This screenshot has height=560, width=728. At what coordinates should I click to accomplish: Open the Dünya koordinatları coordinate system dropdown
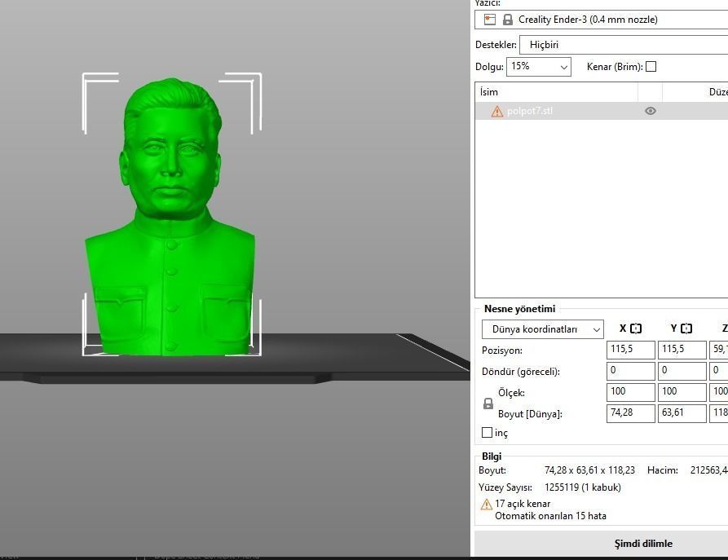pos(542,329)
